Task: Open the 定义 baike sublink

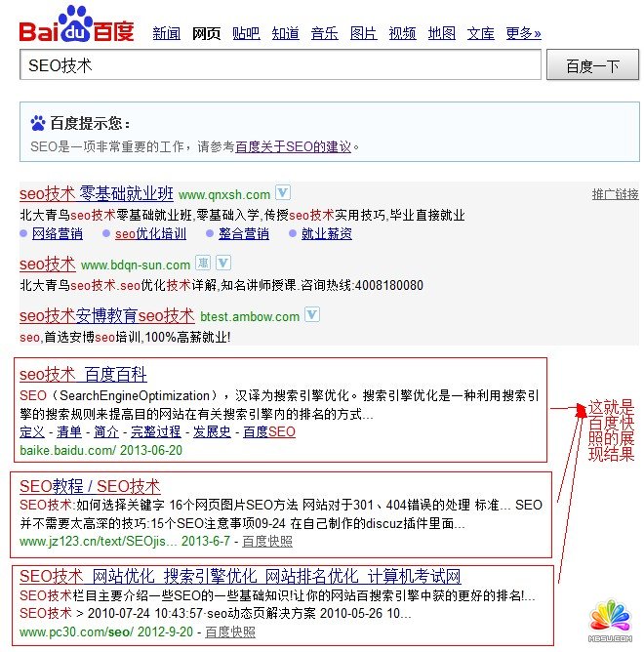Action: coord(32,431)
